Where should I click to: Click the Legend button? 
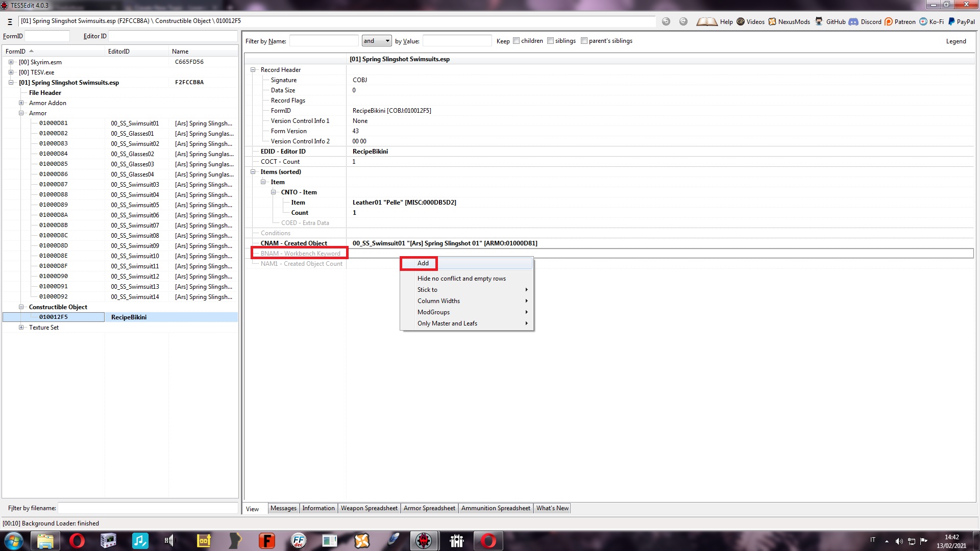pyautogui.click(x=956, y=41)
